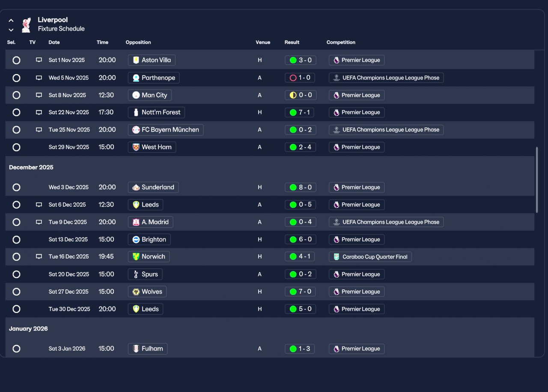Select the FC Bayern München fixture radio button

tap(16, 130)
